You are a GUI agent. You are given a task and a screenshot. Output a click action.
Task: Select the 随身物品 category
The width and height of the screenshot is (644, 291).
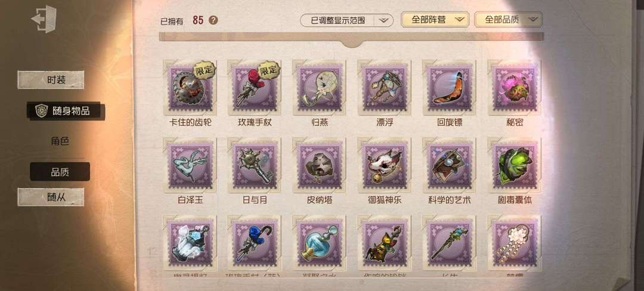[66, 111]
